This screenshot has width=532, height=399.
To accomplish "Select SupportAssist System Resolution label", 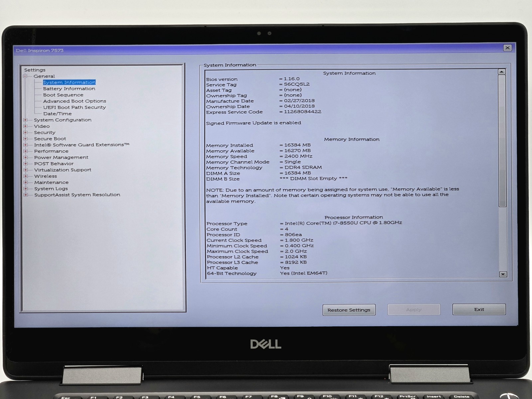I will pyautogui.click(x=77, y=195).
